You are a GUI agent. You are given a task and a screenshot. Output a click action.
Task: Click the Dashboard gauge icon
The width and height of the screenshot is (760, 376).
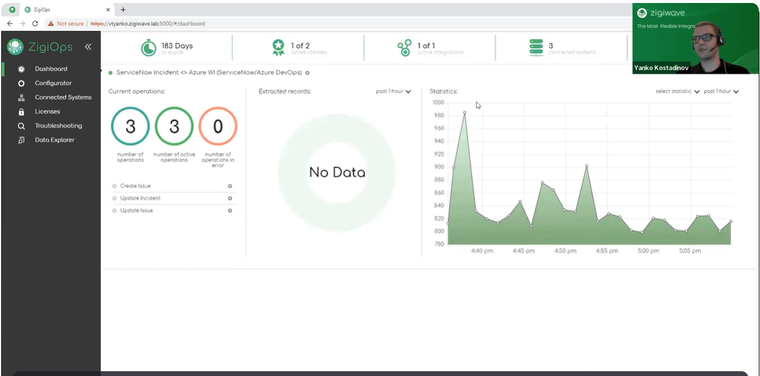click(21, 69)
